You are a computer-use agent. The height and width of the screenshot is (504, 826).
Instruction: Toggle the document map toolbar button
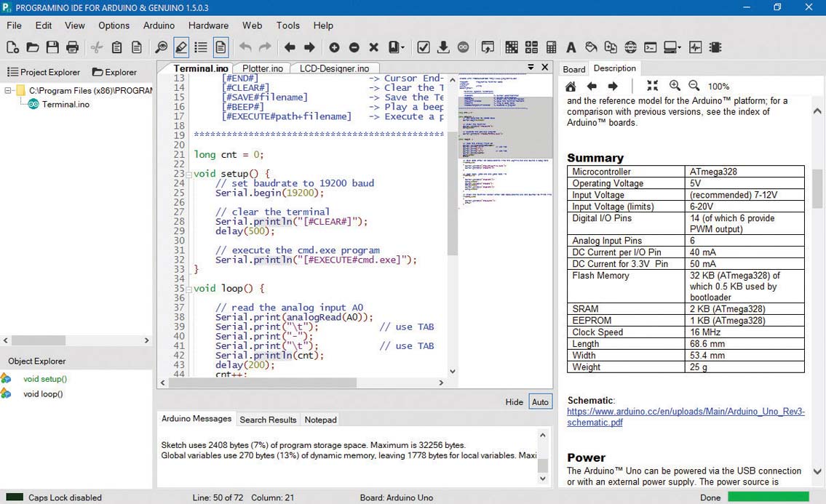click(x=221, y=47)
